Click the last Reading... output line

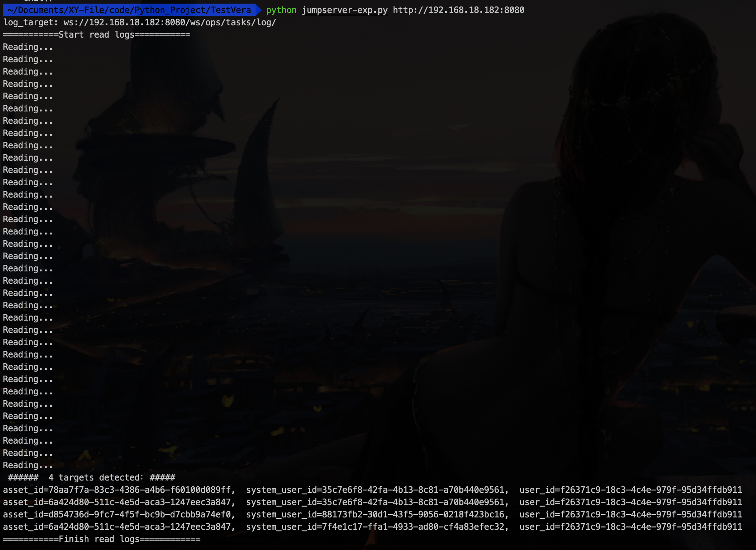pyautogui.click(x=28, y=465)
